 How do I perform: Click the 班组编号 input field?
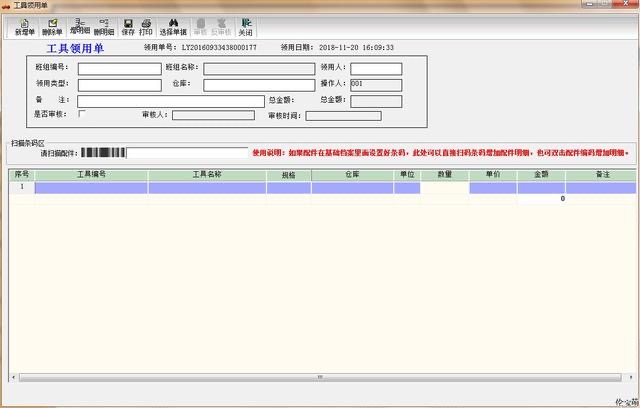point(119,68)
